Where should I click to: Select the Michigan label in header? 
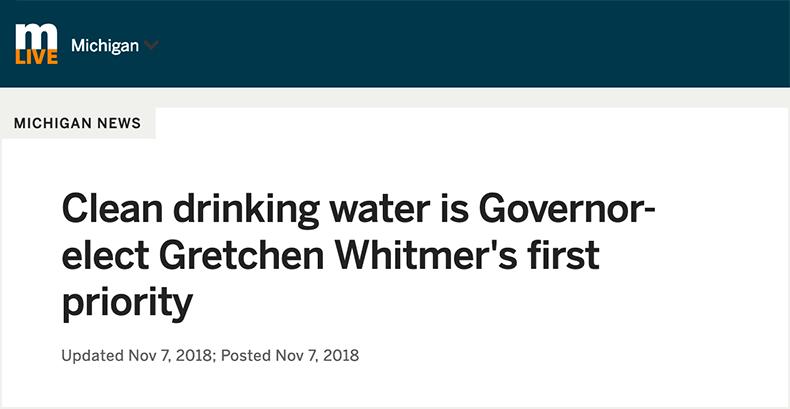105,46
